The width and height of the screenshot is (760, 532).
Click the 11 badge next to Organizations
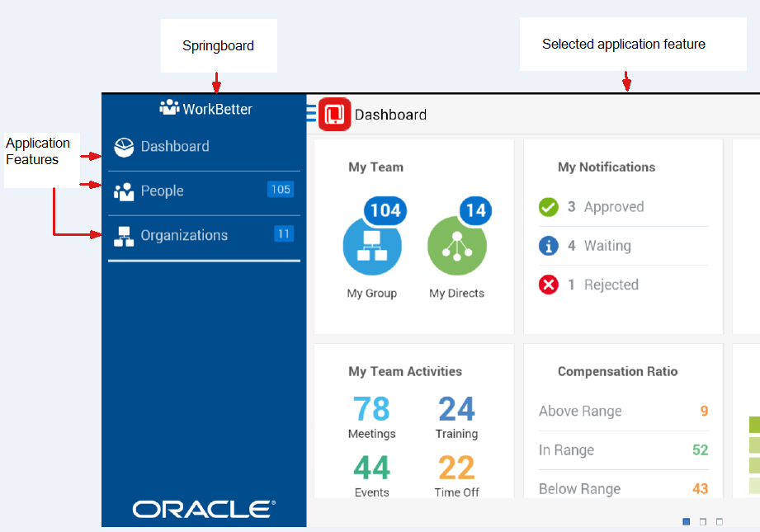(x=284, y=234)
